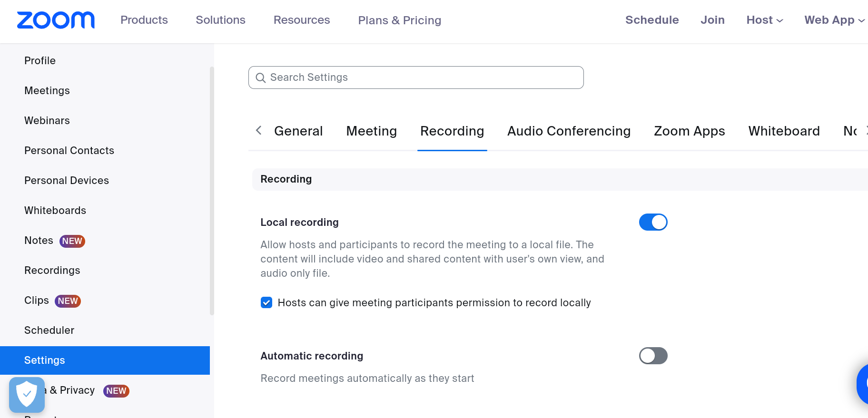868x418 pixels.
Task: Open the Whiteboard tab
Action: point(784,131)
